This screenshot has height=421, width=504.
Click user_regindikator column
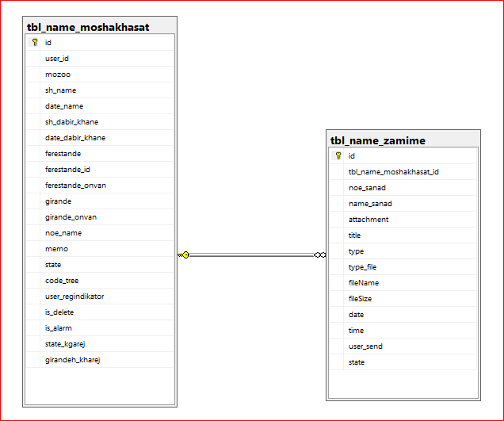100,297
